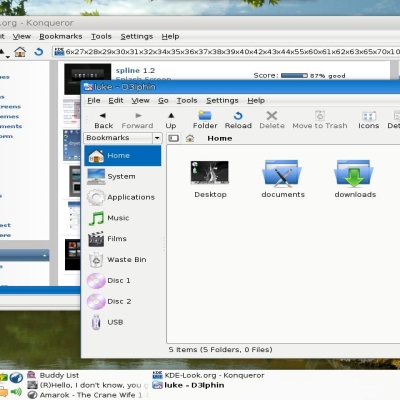The image size is (400, 400).
Task: Switch to luke - D3lphin taskbar entry
Action: (x=188, y=385)
